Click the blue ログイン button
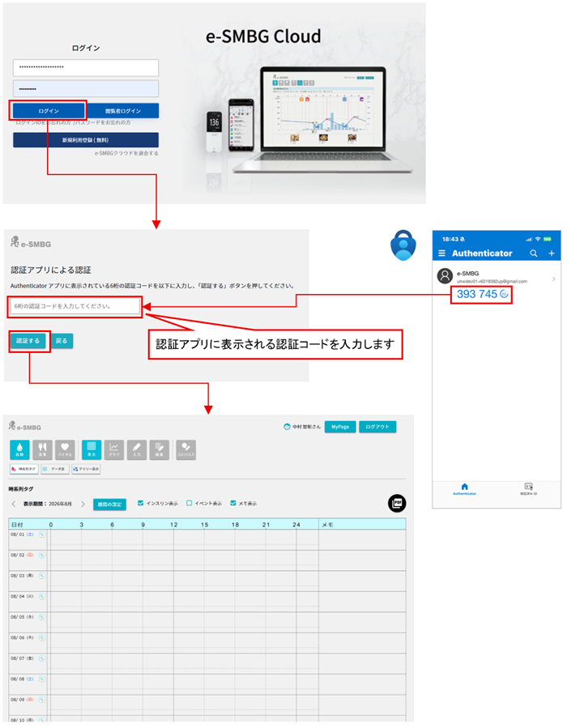The image size is (567, 728). pos(49,110)
